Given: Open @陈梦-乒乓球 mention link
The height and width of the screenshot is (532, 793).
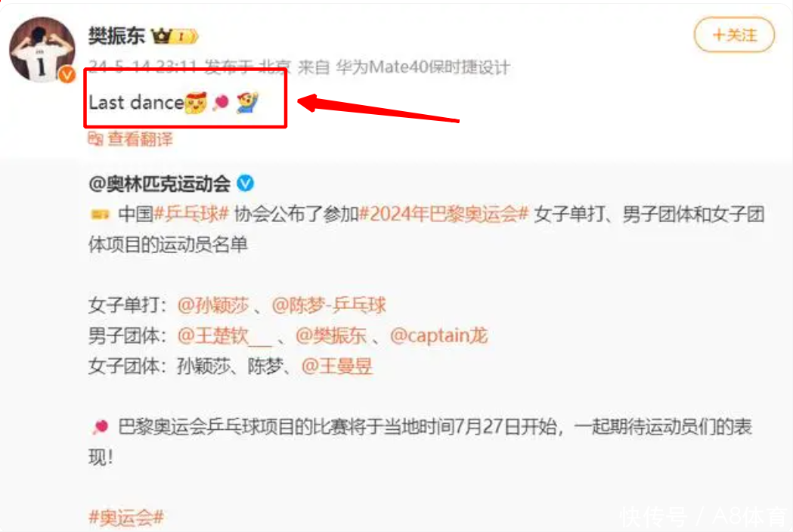Looking at the screenshot, I should (x=329, y=305).
